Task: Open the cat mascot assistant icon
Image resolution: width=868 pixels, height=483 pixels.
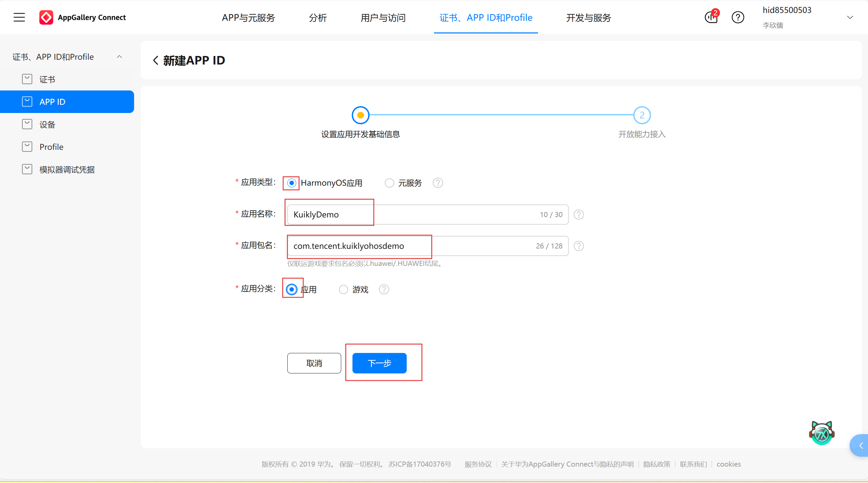Action: pos(822,433)
